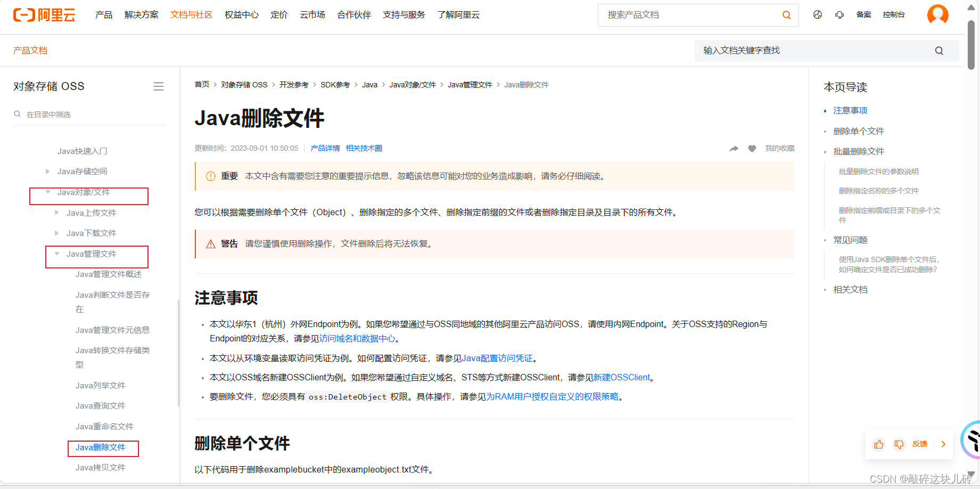The height and width of the screenshot is (489, 980).
Task: Select Java管理文件概述 in sidebar
Action: (109, 274)
